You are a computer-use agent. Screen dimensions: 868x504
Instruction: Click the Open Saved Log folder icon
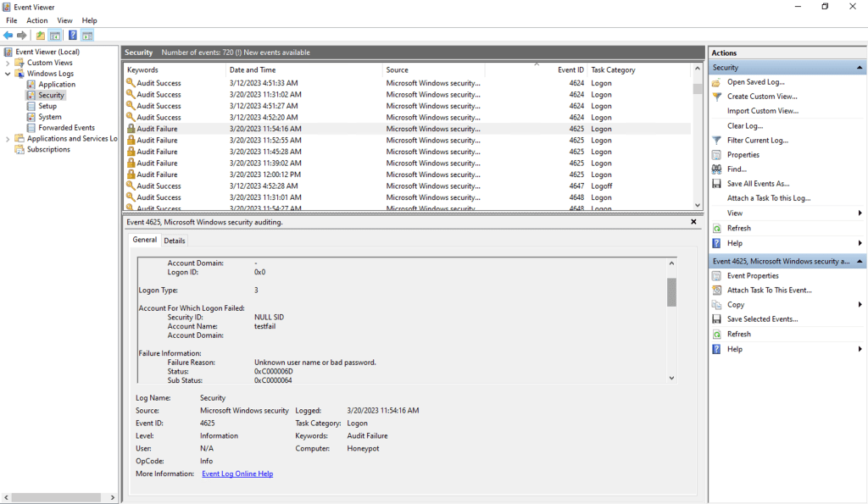pos(716,82)
